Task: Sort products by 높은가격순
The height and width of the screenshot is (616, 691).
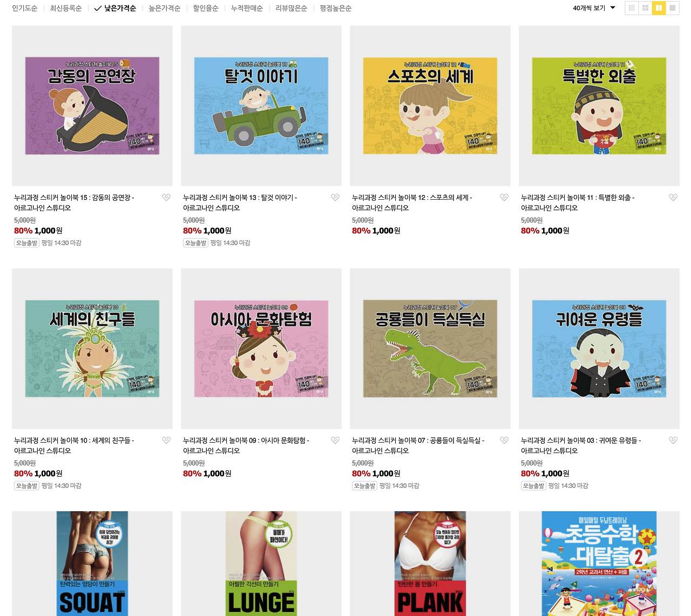Action: tap(165, 8)
